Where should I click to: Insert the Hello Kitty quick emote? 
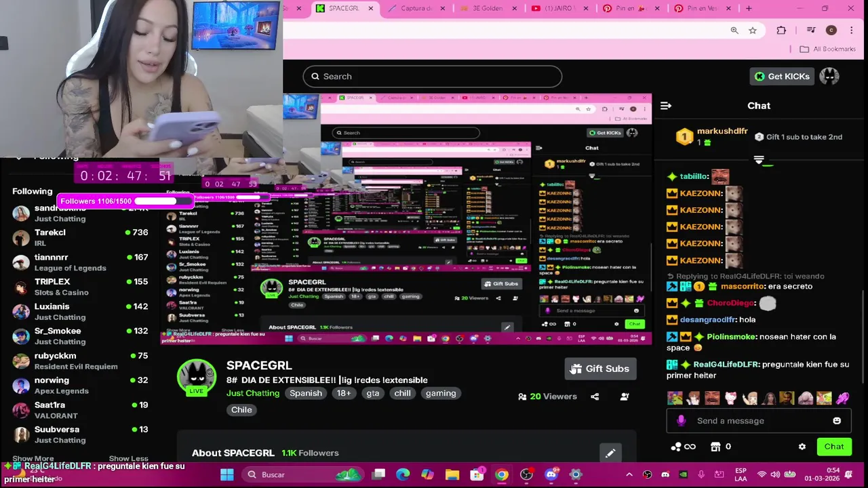click(730, 399)
